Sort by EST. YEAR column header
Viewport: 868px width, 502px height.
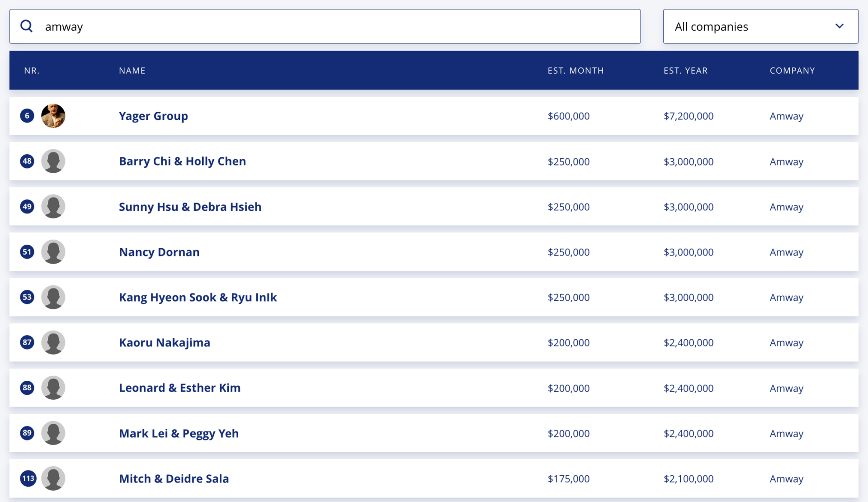685,71
